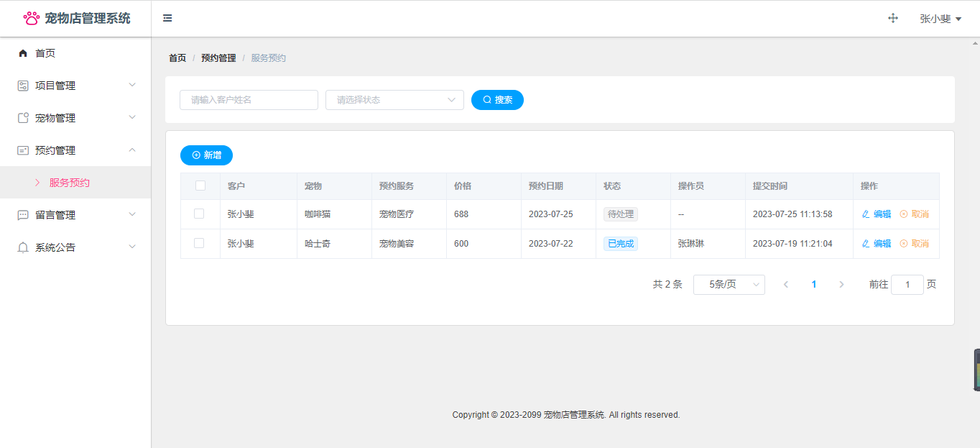Toggle fullscreen with the arrows icon
Screen dimensions: 980x448
point(893,19)
